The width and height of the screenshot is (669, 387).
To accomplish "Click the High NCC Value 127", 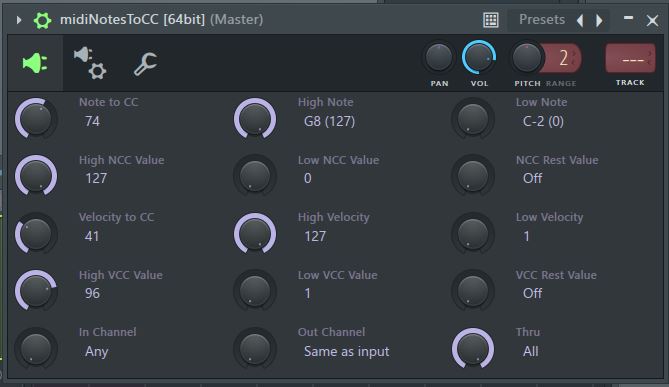I will coord(96,178).
